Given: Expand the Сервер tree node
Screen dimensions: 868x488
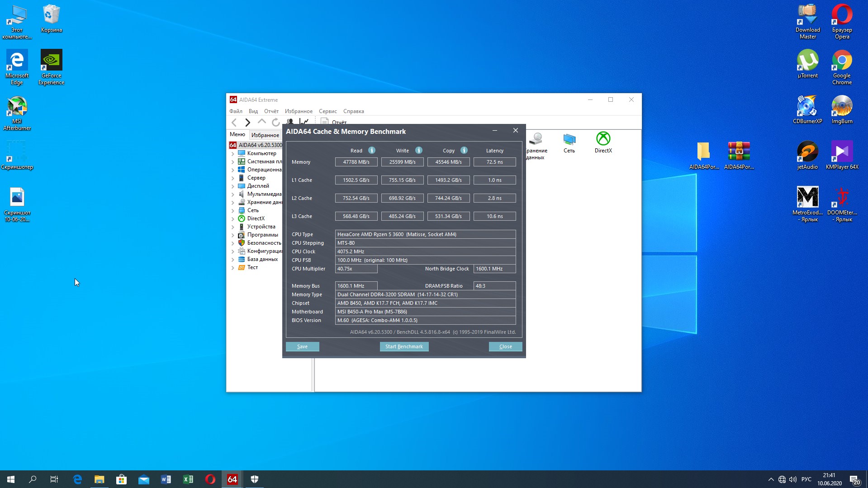Looking at the screenshot, I should click(x=233, y=178).
